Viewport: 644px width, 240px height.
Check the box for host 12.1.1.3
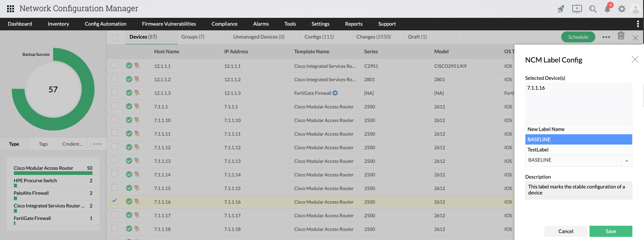click(115, 92)
